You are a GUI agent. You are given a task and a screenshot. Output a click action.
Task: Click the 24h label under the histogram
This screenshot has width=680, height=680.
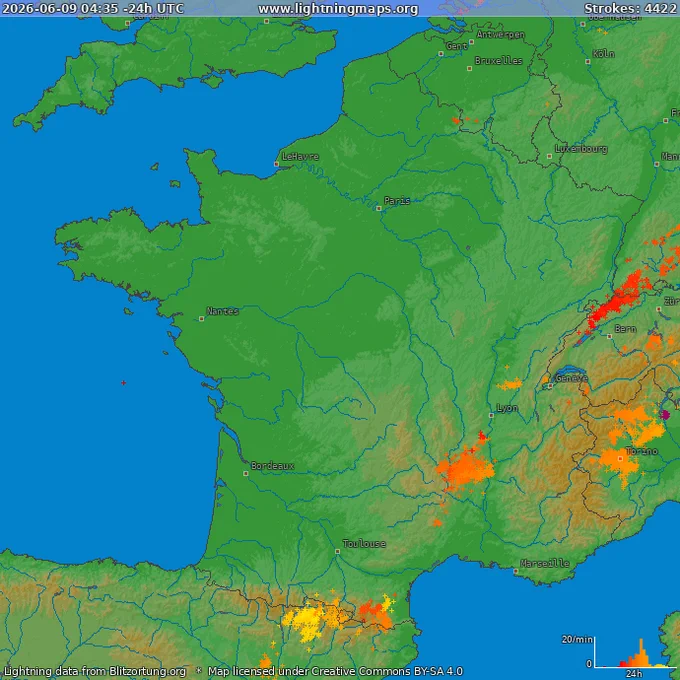click(x=634, y=673)
